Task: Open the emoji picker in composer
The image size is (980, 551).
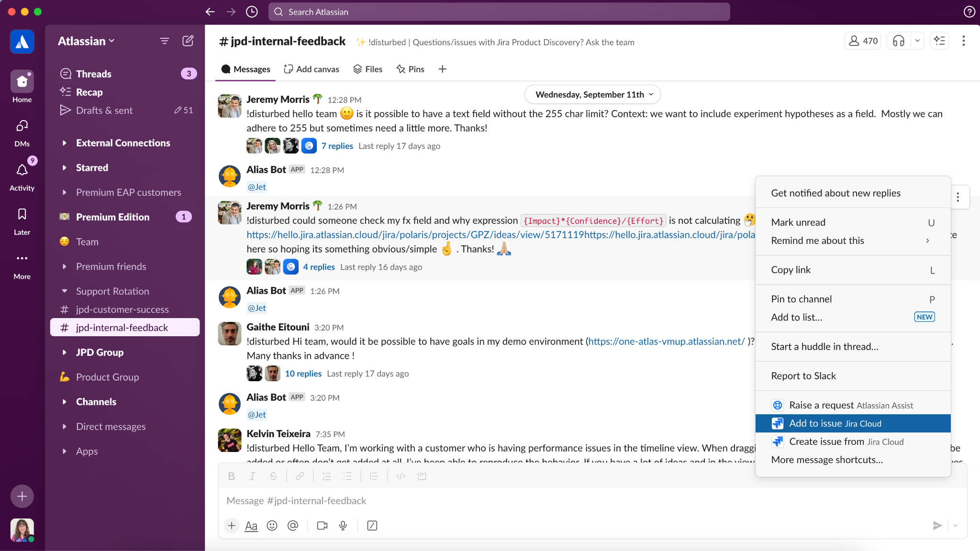Action: click(x=272, y=526)
